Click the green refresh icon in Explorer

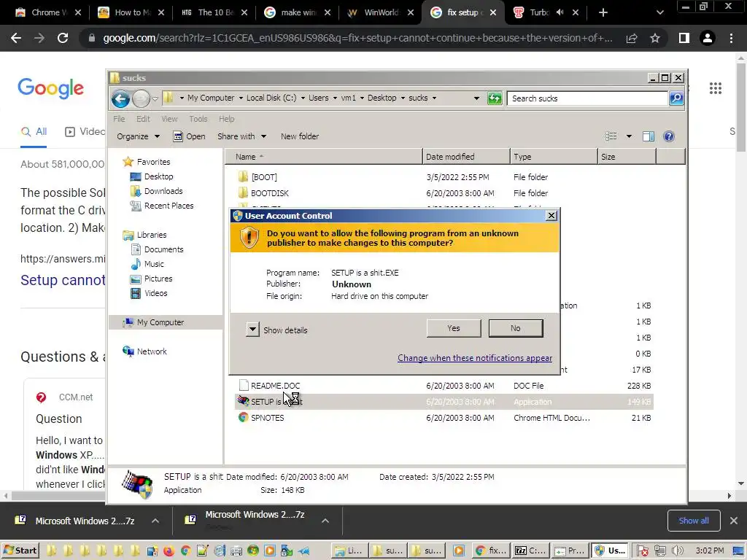click(495, 98)
